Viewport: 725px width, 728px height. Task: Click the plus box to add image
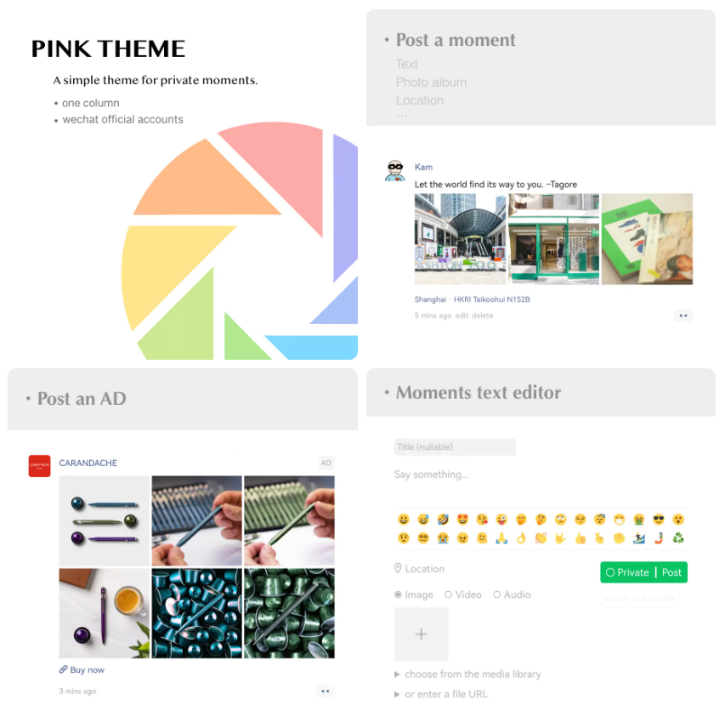421,634
